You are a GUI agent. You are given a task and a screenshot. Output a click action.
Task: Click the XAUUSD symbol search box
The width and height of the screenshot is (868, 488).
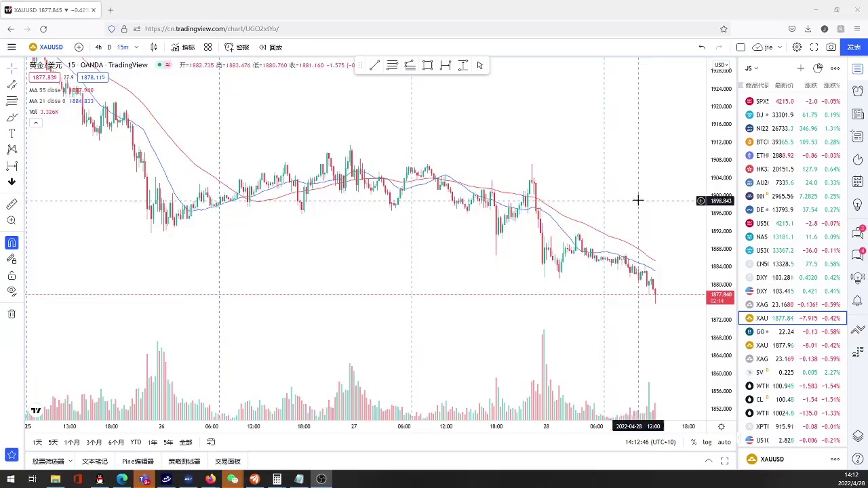(x=46, y=47)
